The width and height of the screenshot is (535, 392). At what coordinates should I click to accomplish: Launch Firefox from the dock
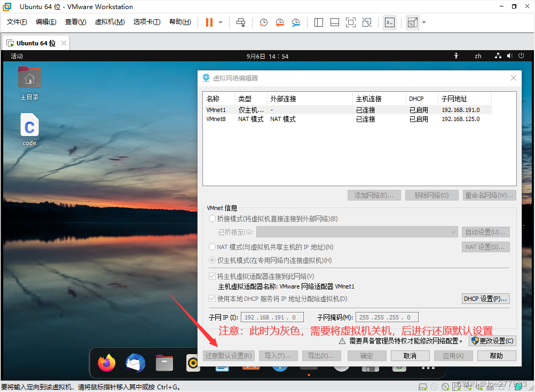[106, 363]
